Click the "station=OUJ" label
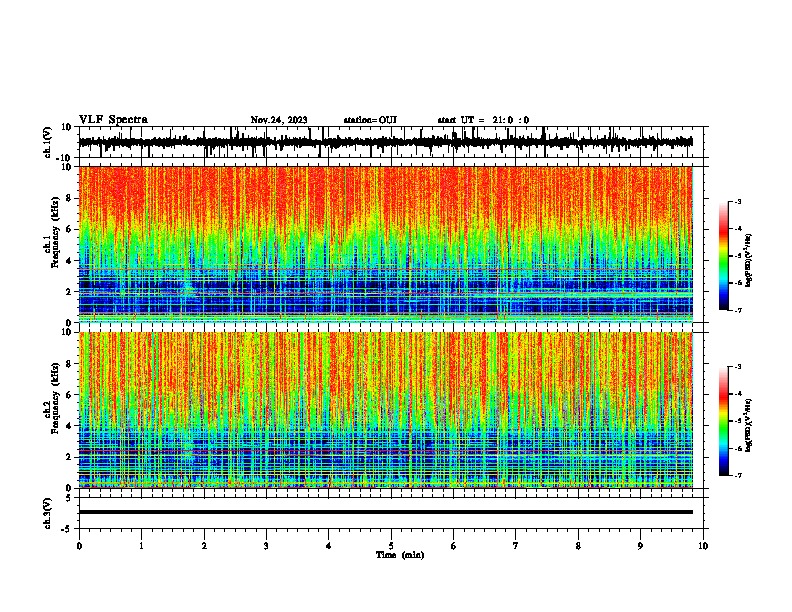The height and width of the screenshot is (612, 792). 370,120
